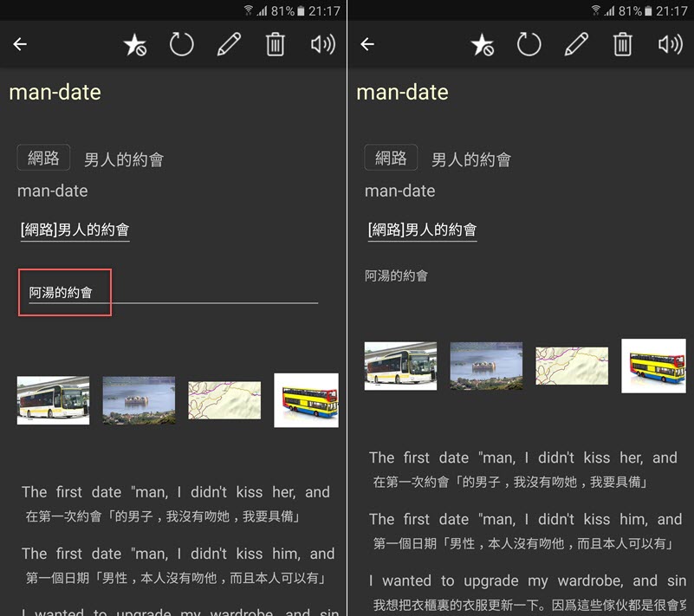Tap the 網路 tag in the right screen
Viewport: 694px width, 616px height.
(391, 158)
